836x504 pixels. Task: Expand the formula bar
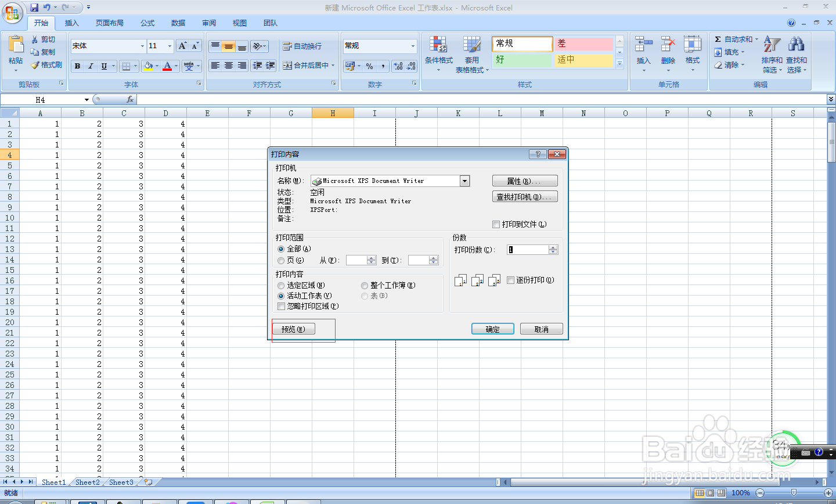[831, 99]
